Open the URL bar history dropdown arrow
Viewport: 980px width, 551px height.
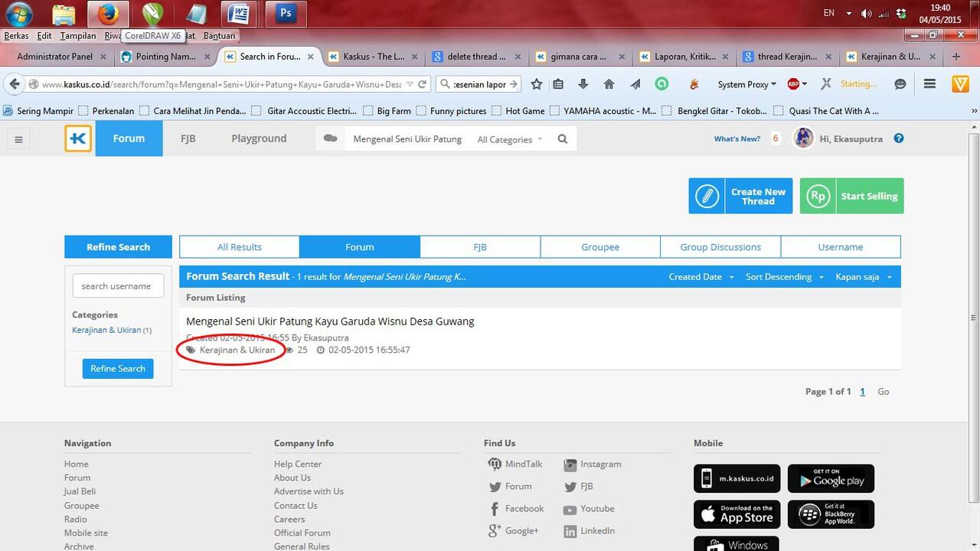(x=410, y=84)
